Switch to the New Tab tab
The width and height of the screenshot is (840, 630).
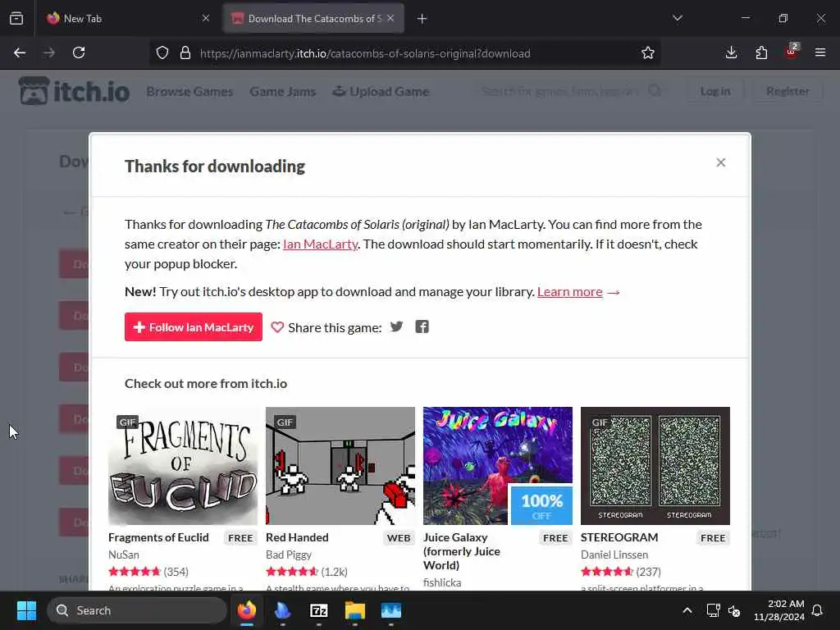(127, 18)
